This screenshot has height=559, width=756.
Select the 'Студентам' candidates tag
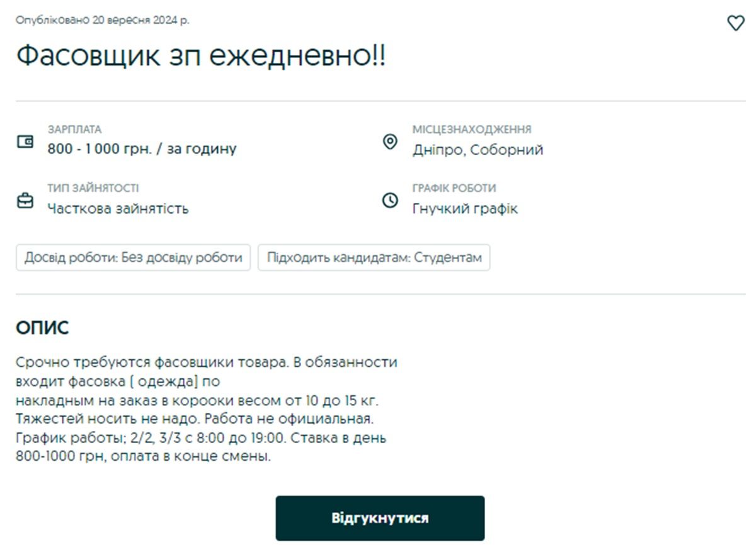[x=374, y=258]
